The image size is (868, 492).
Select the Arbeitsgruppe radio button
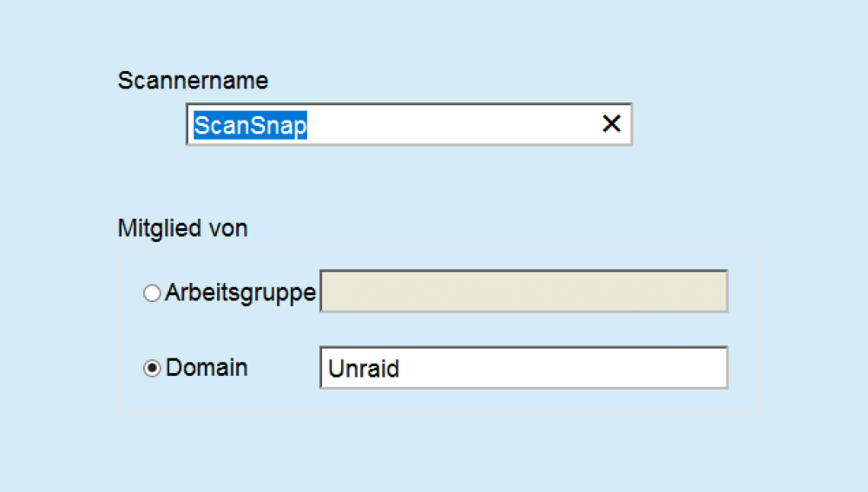pyautogui.click(x=152, y=292)
